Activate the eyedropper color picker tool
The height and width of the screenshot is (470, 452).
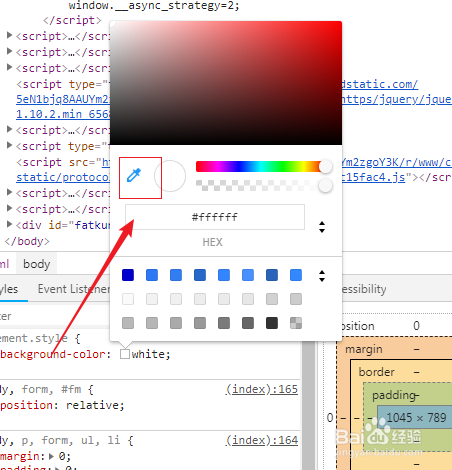pyautogui.click(x=134, y=175)
